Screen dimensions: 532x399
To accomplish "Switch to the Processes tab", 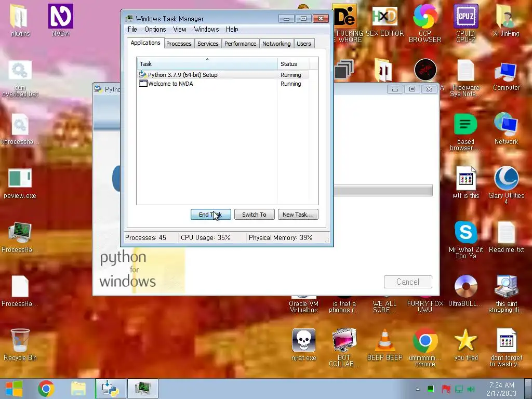I will (x=179, y=44).
